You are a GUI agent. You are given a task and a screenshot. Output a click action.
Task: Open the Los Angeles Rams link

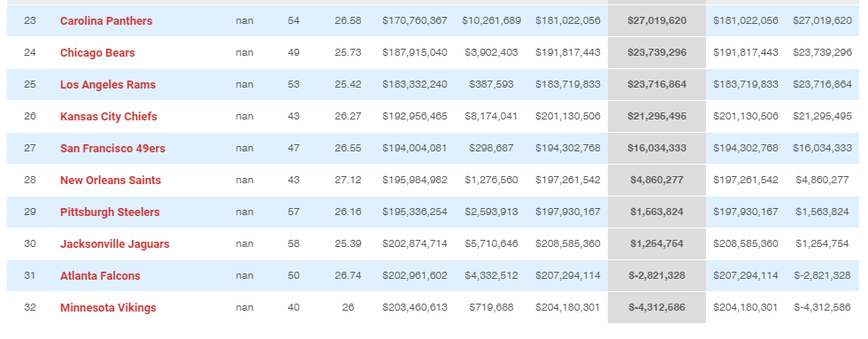[x=108, y=85]
